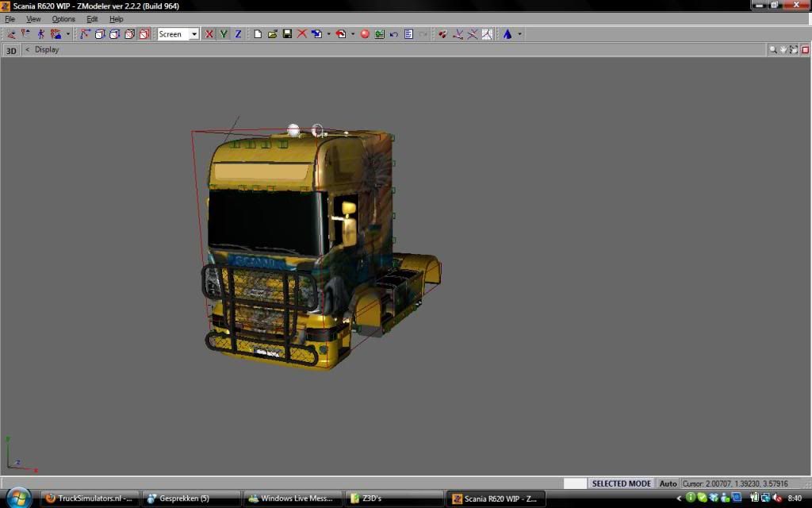Choose the fourth cube view mode icon
This screenshot has height=508, width=812.
click(129, 34)
